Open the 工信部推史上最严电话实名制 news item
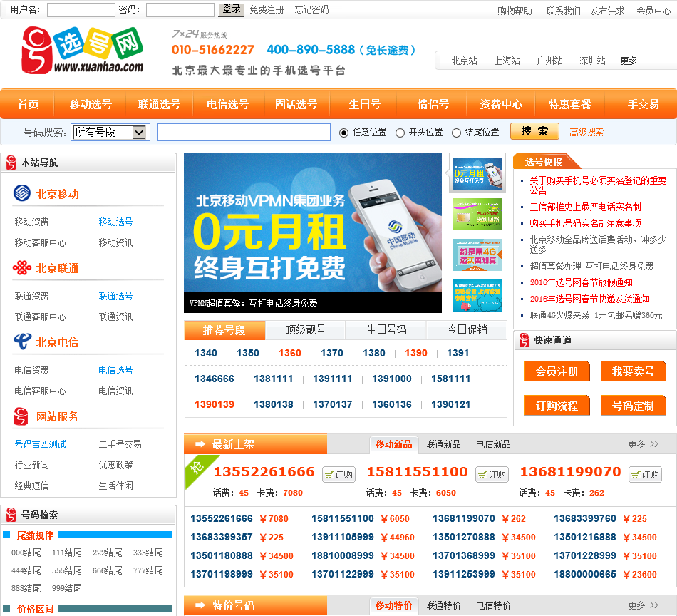The height and width of the screenshot is (616, 677). pyautogui.click(x=585, y=207)
